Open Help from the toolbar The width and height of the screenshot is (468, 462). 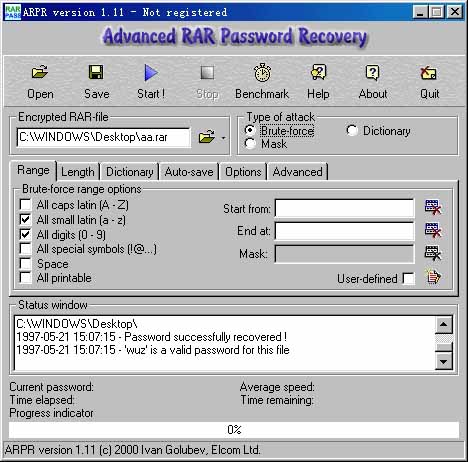(318, 72)
